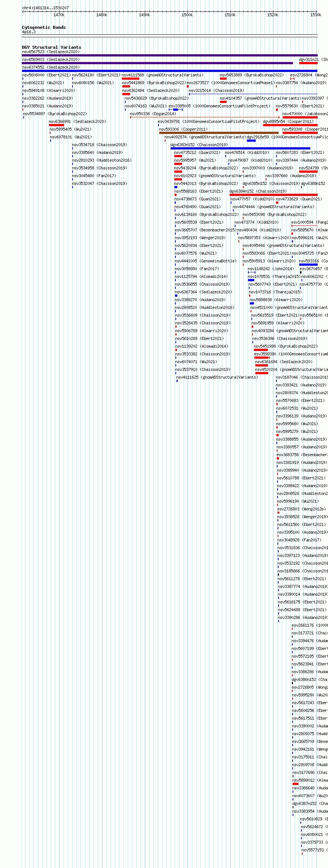Click esv2673527 (1000GenomesConsortiumPhase1) label

click(x=231, y=83)
